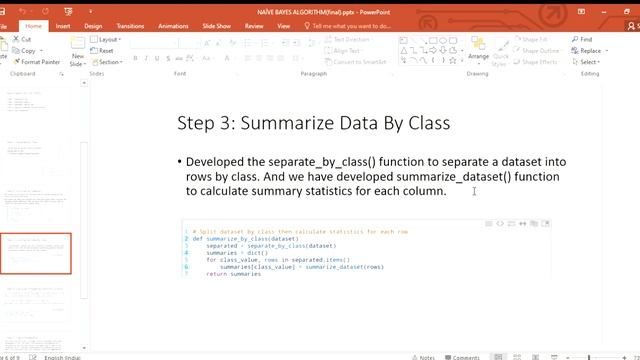Click the Tell me what you want search box
The width and height of the screenshot is (640, 360).
[348, 26]
